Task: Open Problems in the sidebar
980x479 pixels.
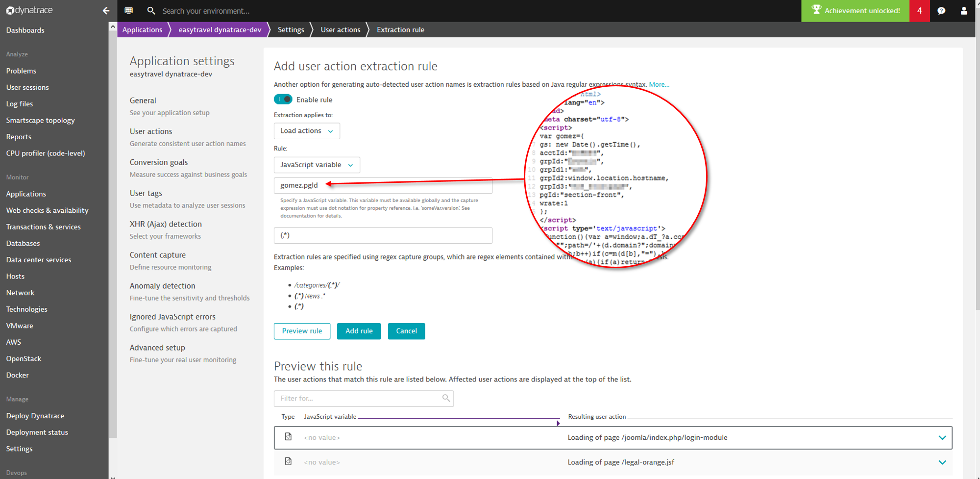Action: tap(21, 71)
